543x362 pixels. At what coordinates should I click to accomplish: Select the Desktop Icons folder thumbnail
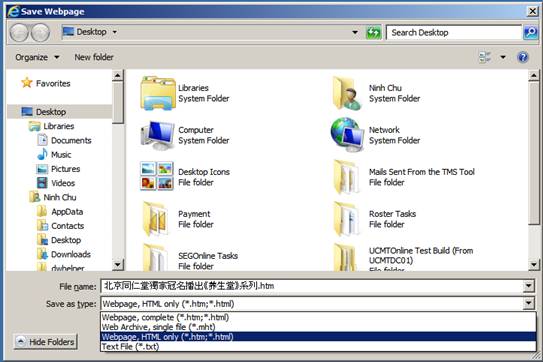157,176
